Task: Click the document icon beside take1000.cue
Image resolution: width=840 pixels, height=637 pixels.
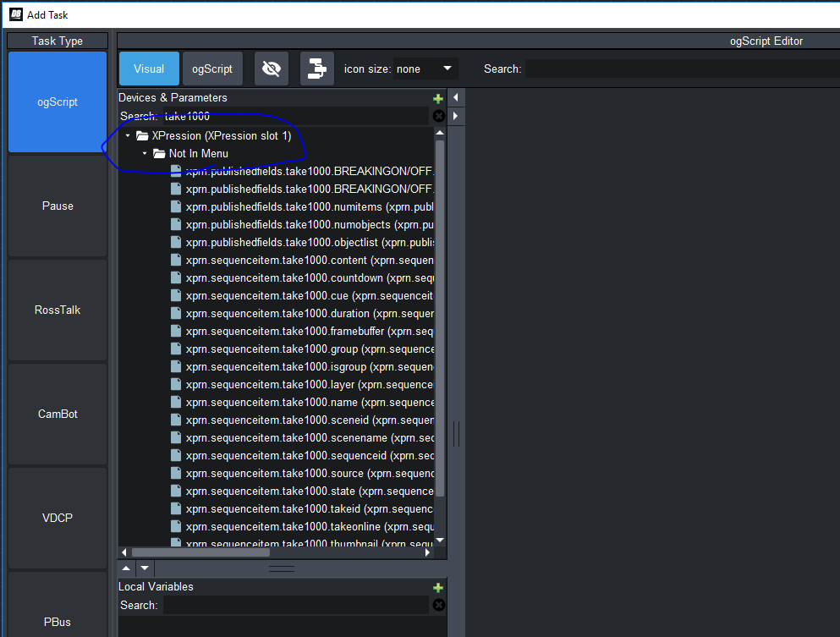Action: click(x=176, y=295)
